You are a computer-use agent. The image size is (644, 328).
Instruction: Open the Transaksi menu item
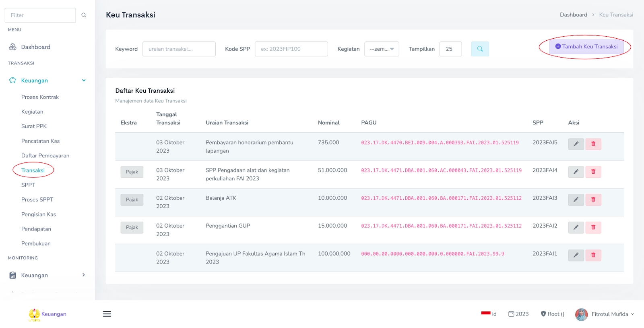(x=33, y=170)
